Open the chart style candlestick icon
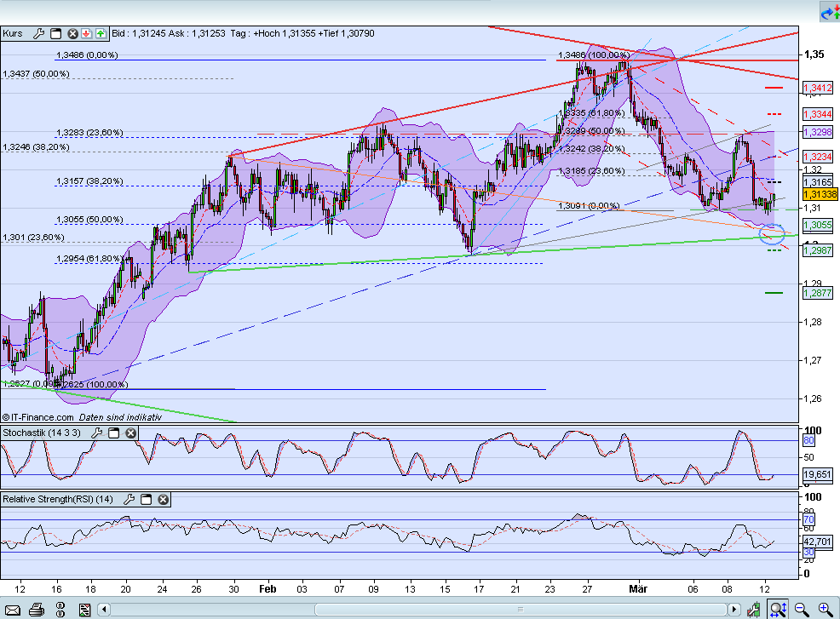Screen dimensions: 840x619 tap(754, 610)
